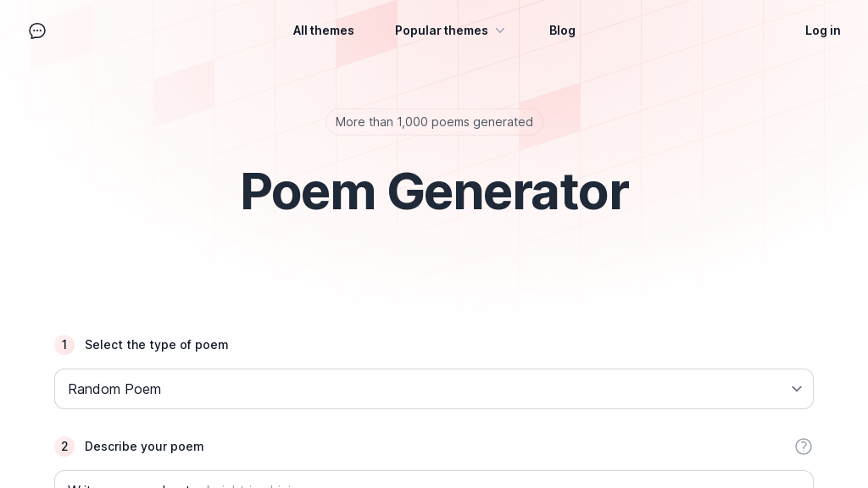Click the step 1 number badge
Viewport: 868px width, 488px height.
(64, 345)
